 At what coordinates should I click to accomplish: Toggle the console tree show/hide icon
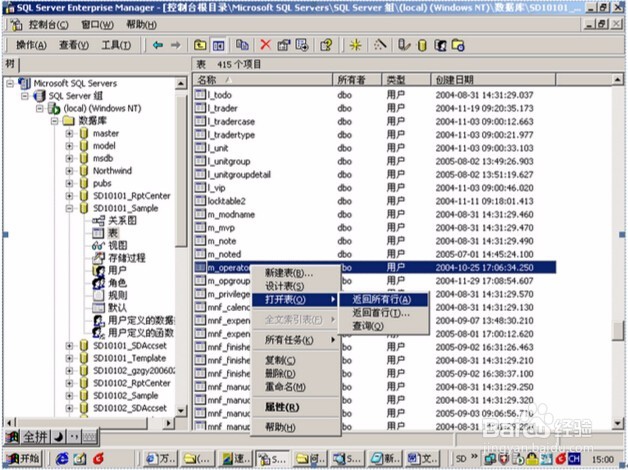218,45
